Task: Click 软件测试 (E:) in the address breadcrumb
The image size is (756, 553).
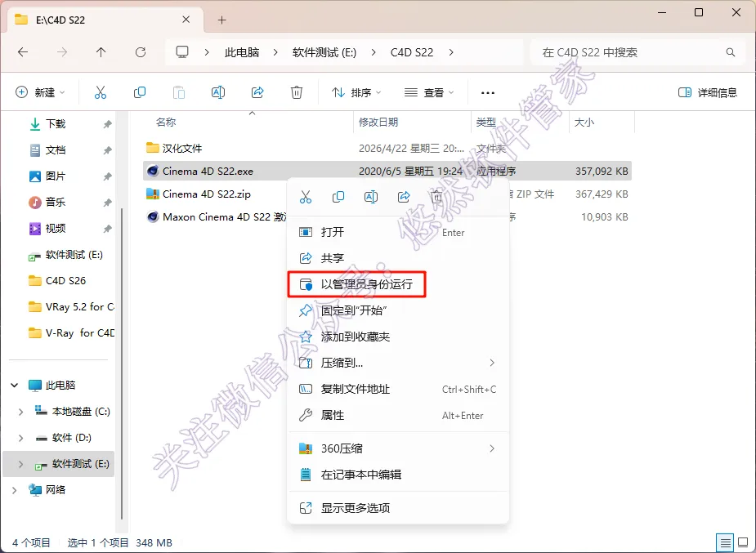Action: click(x=324, y=52)
